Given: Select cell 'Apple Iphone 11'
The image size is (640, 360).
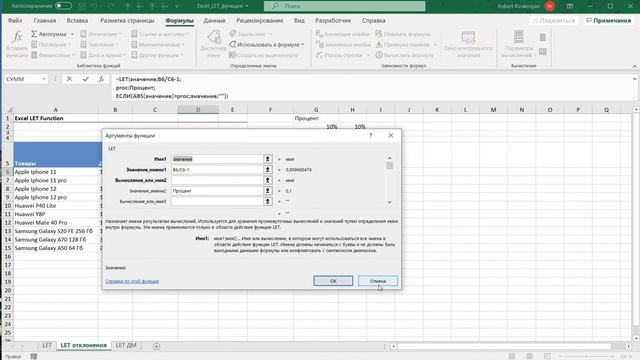Looking at the screenshot, I should click(x=56, y=172).
